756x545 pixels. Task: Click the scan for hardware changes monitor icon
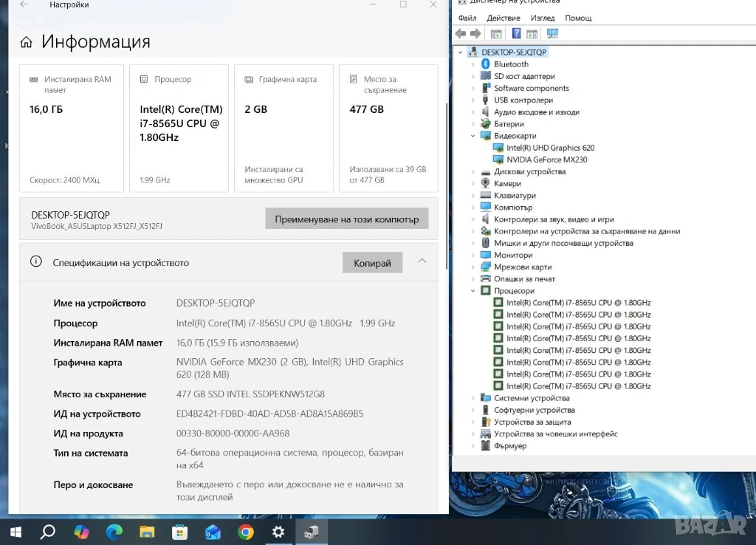[552, 34]
